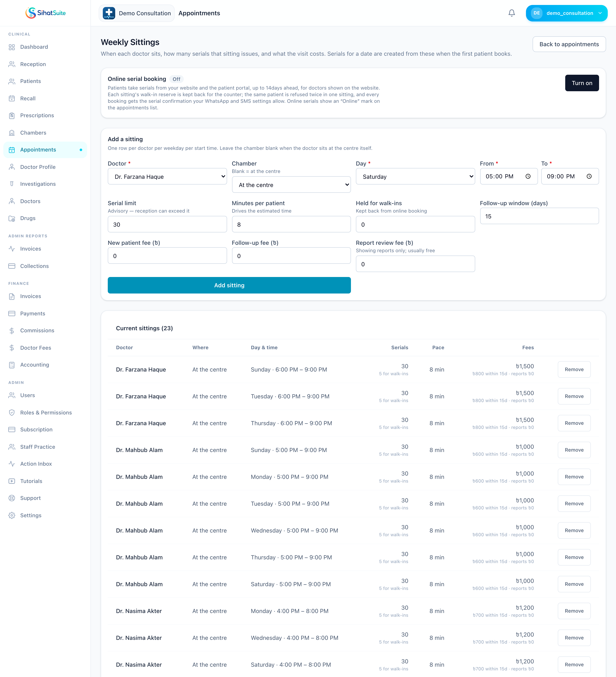
Task: Open Roles & Permissions shield icon
Action: pyautogui.click(x=12, y=413)
